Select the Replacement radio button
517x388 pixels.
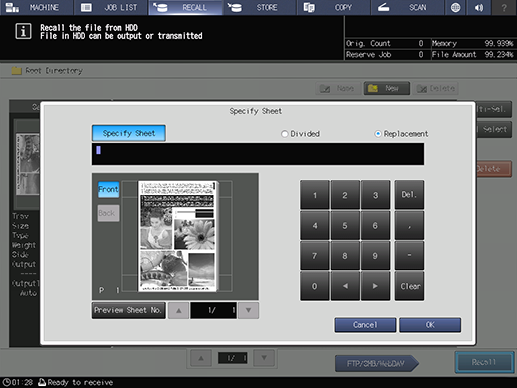(x=378, y=134)
